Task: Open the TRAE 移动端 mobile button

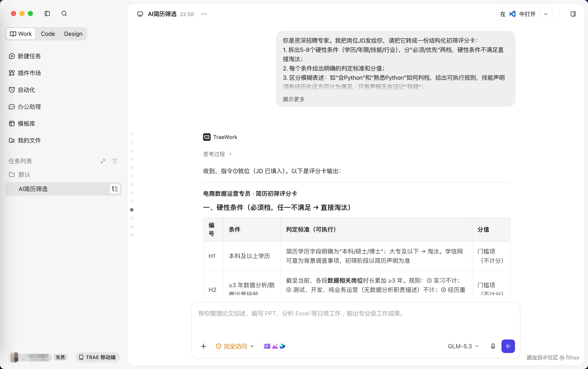Action: click(x=98, y=357)
